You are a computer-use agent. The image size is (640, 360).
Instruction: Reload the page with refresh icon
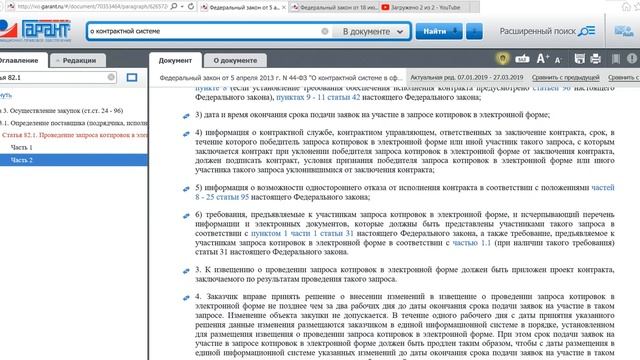click(x=191, y=7)
